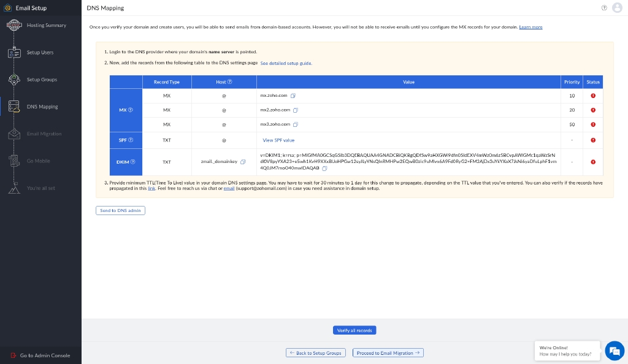This screenshot has width=628, height=364.
Task: Click error status icon for mx.zoho.com
Action: [593, 96]
